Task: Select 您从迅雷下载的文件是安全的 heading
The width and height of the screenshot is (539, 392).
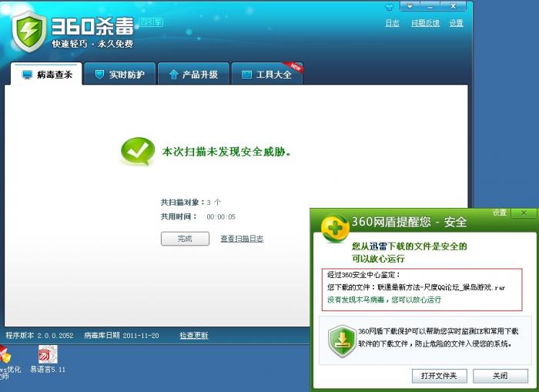Action: [x=409, y=246]
